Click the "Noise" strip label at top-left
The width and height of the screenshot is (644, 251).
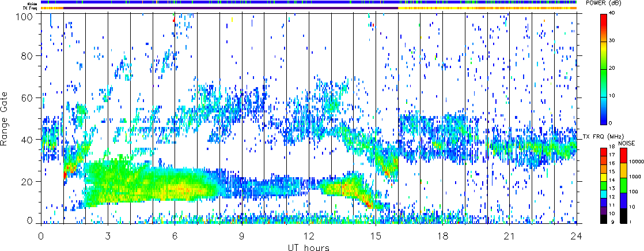pos(33,3)
